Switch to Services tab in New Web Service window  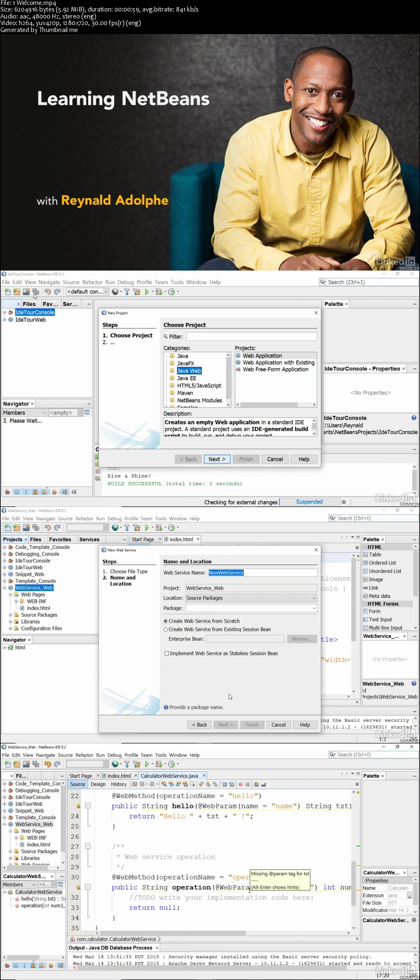click(x=89, y=539)
